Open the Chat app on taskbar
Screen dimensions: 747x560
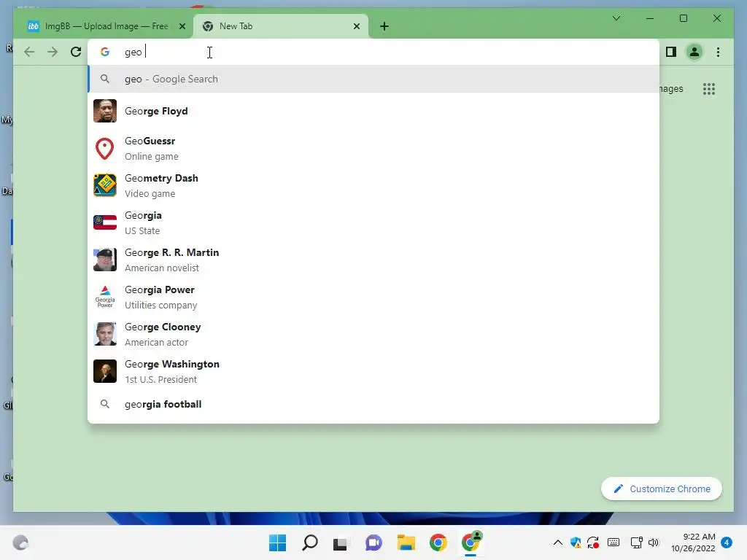pos(373,542)
